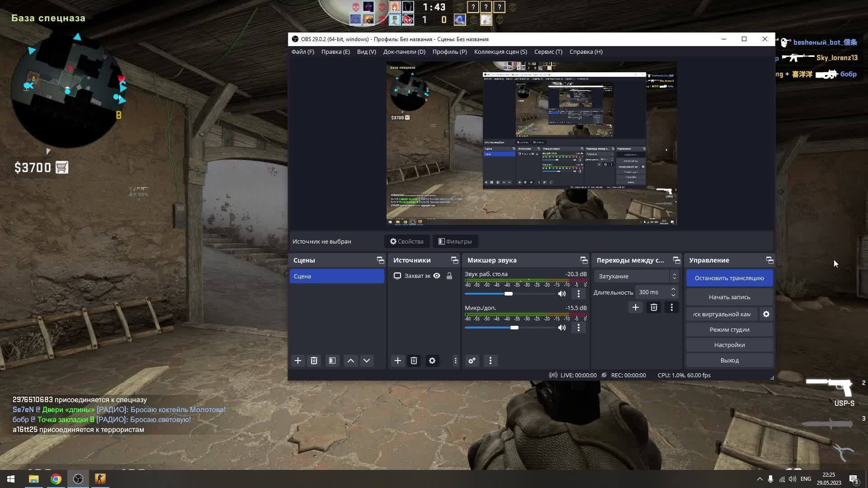Open source properties gear in Источники panel

click(x=432, y=361)
